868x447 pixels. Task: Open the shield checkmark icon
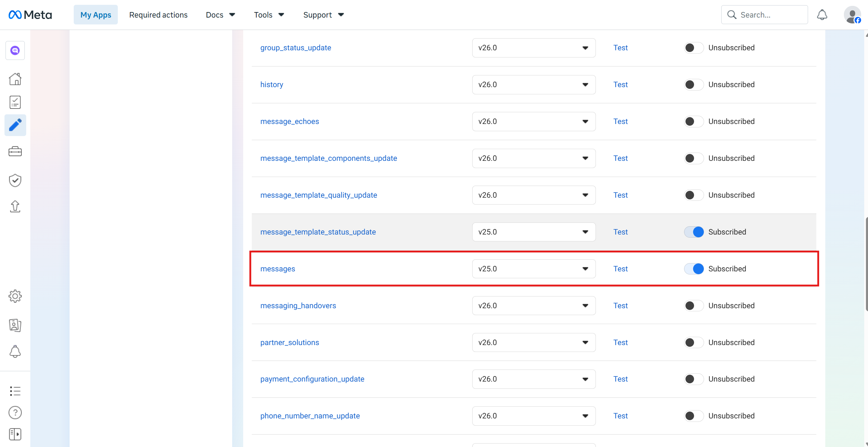[15, 180]
